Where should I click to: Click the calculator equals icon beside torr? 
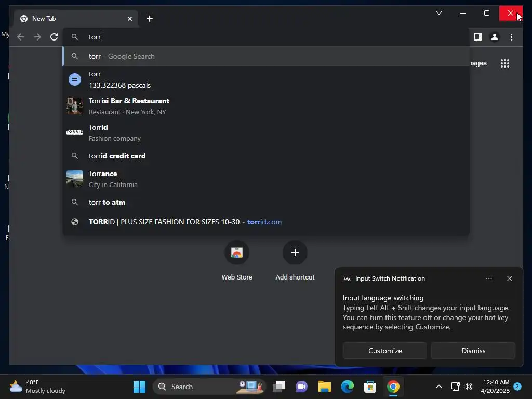[x=75, y=79]
